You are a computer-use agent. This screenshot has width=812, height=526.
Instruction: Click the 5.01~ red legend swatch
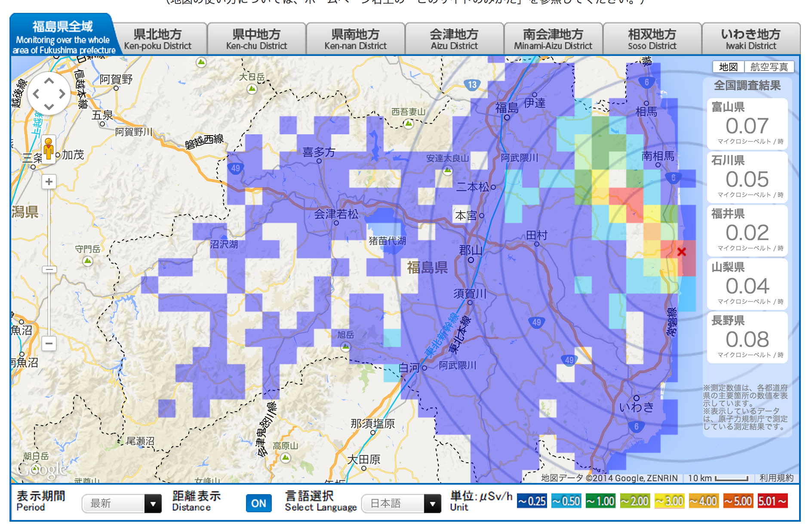click(x=773, y=501)
